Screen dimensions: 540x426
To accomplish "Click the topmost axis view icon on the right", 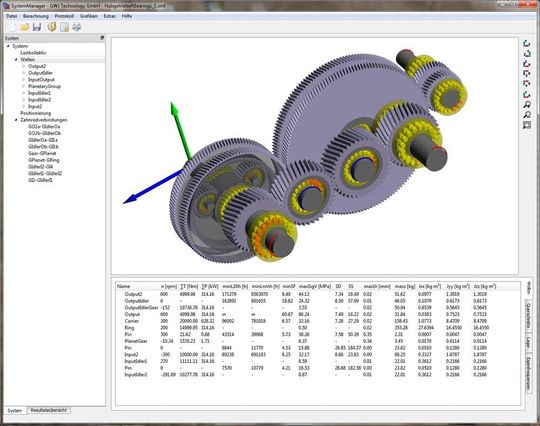I will pos(527,44).
